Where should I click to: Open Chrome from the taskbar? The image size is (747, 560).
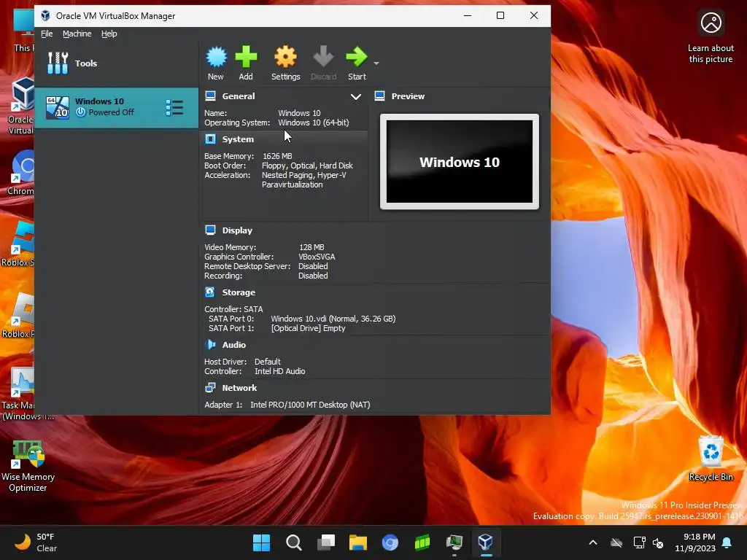pyautogui.click(x=390, y=542)
